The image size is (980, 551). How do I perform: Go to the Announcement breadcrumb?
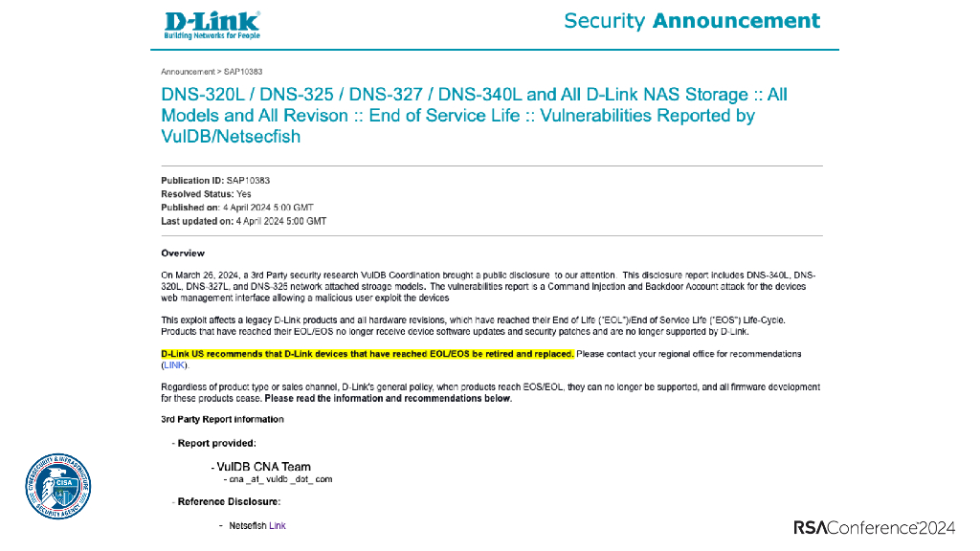[x=188, y=71]
